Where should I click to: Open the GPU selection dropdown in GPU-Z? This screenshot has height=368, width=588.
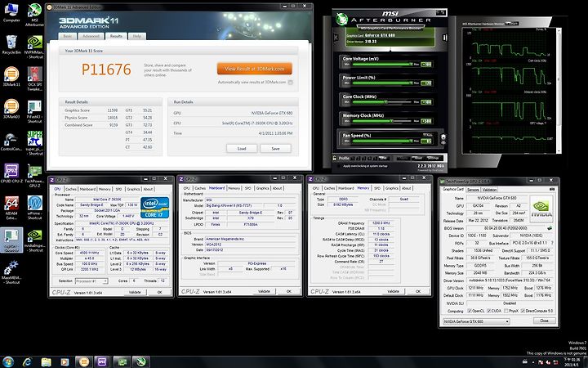click(x=476, y=321)
